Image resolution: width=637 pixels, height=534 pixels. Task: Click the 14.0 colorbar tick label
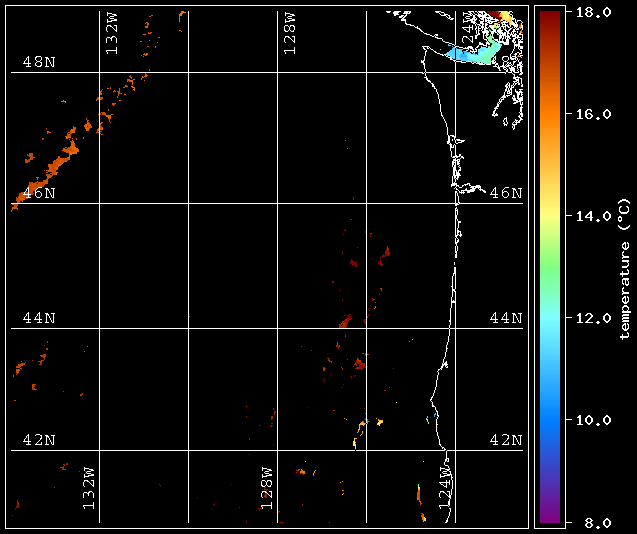click(593, 216)
